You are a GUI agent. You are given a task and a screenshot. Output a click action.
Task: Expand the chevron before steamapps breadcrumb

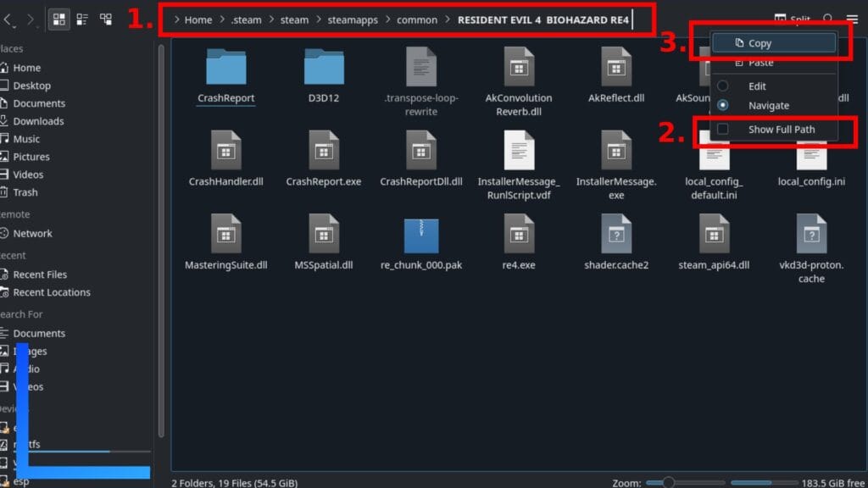tap(319, 19)
